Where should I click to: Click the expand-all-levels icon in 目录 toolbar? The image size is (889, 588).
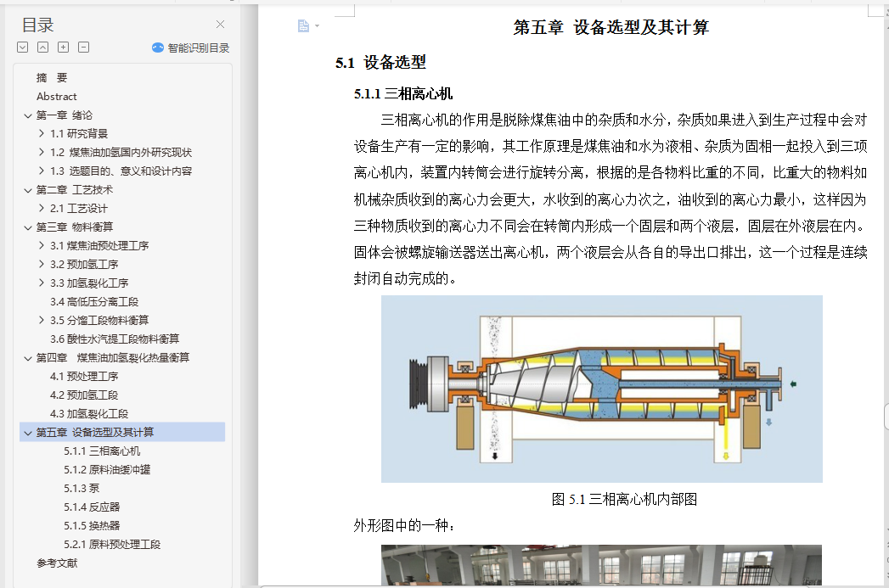click(x=23, y=48)
